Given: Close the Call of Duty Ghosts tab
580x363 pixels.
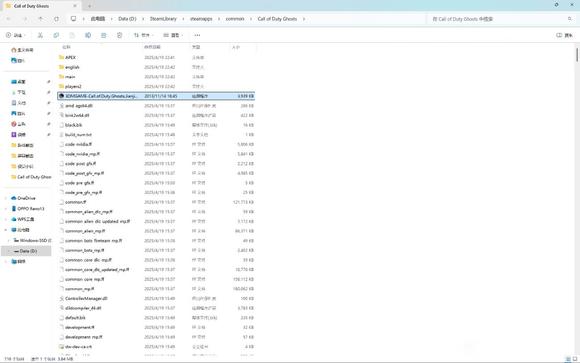Looking at the screenshot, I should (75, 6).
